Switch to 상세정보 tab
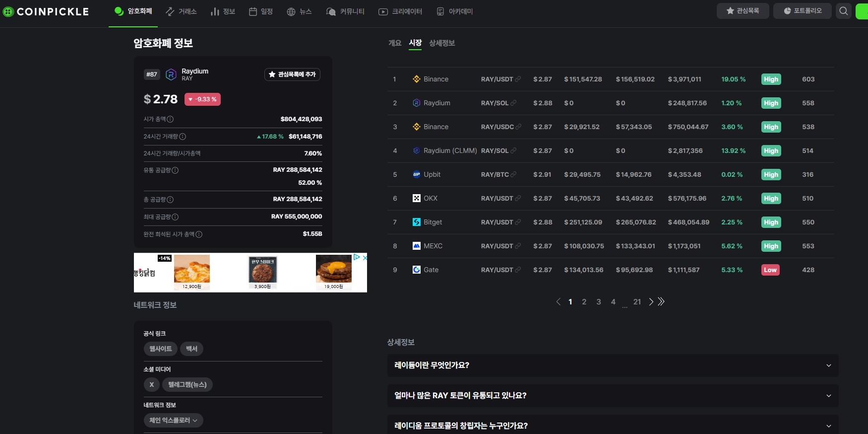Image resolution: width=868 pixels, height=434 pixels. click(442, 43)
